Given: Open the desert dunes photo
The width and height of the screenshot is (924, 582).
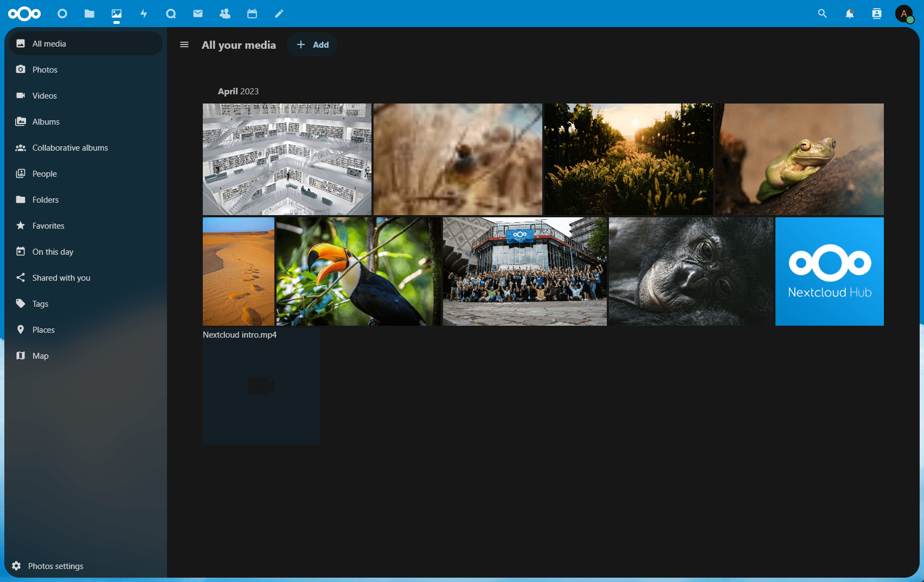Looking at the screenshot, I should coord(239,271).
